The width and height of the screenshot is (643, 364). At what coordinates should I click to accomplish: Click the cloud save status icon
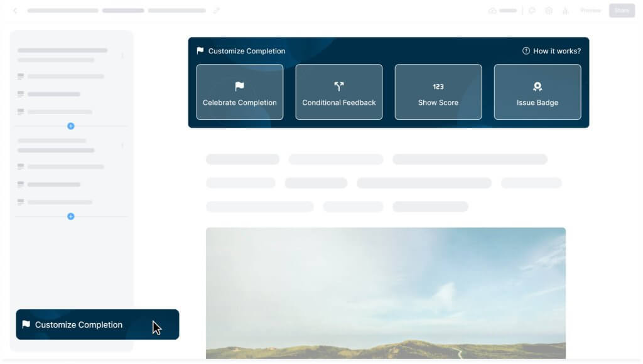point(492,11)
